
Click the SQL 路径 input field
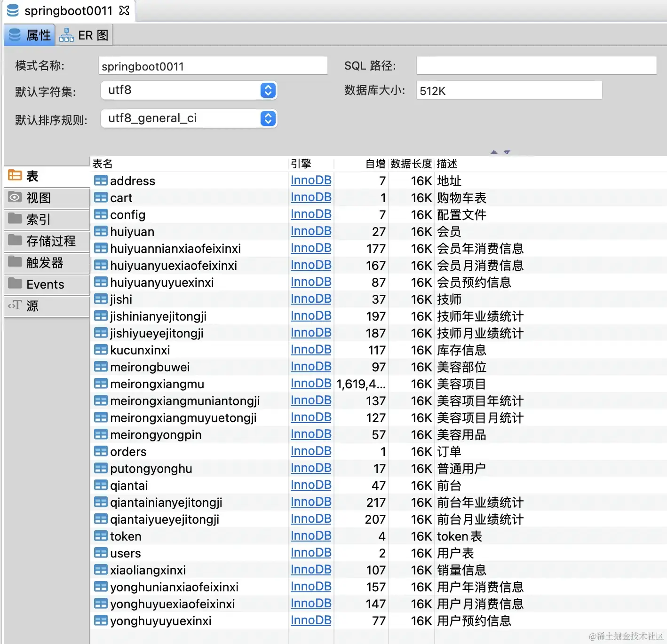[536, 66]
